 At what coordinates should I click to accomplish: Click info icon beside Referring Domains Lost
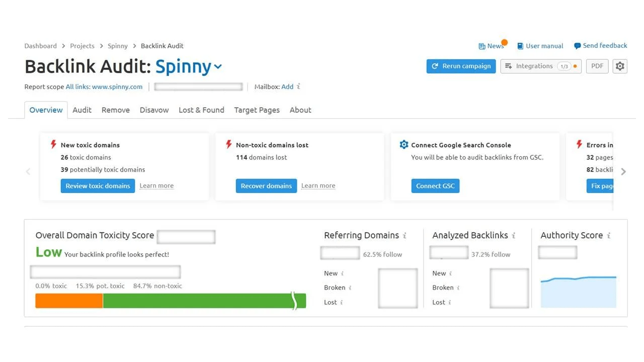[x=342, y=302]
